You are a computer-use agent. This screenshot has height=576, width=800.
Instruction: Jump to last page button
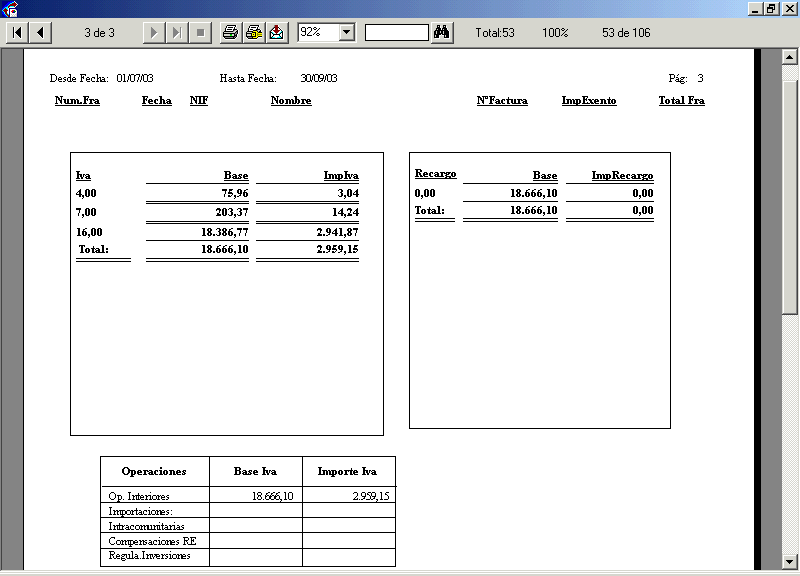[x=177, y=33]
